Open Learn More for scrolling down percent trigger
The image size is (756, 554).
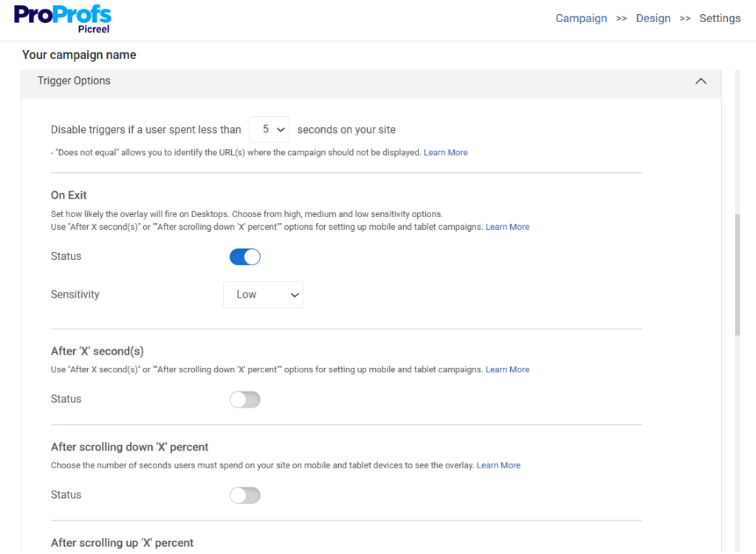pyautogui.click(x=498, y=465)
